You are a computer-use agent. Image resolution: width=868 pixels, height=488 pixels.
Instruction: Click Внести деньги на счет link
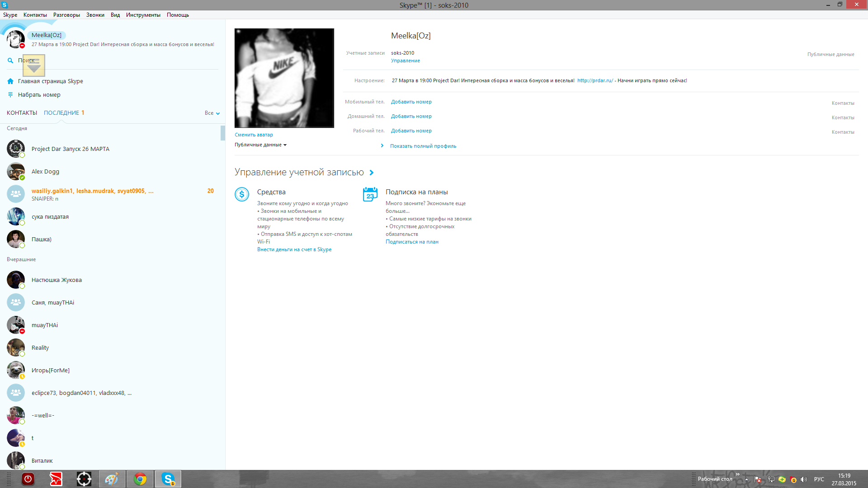point(294,249)
